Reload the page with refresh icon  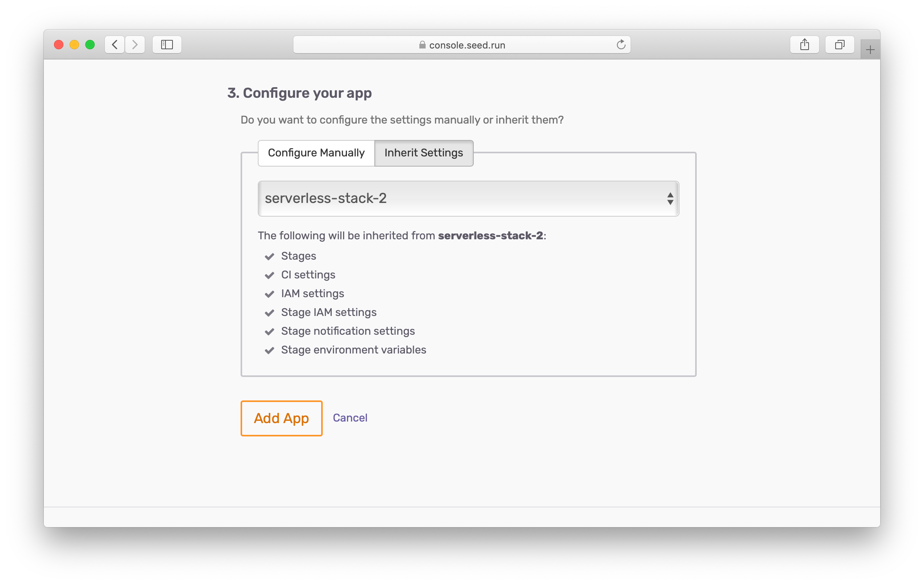pyautogui.click(x=621, y=45)
